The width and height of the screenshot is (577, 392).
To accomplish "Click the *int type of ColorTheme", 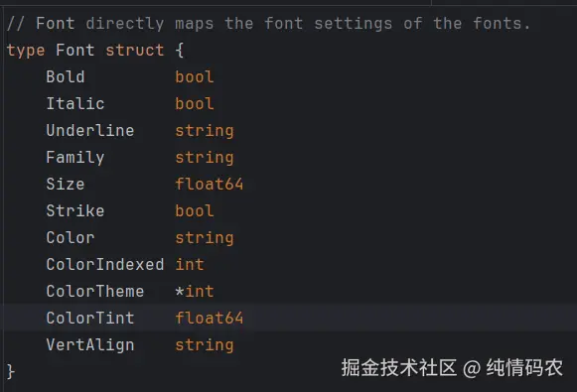I will [x=195, y=291].
